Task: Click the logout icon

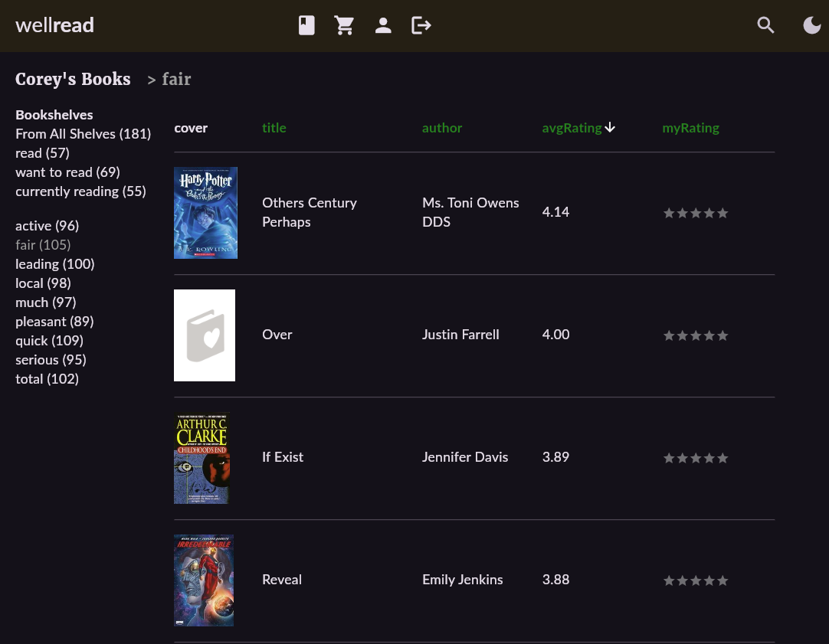Action: pyautogui.click(x=421, y=26)
